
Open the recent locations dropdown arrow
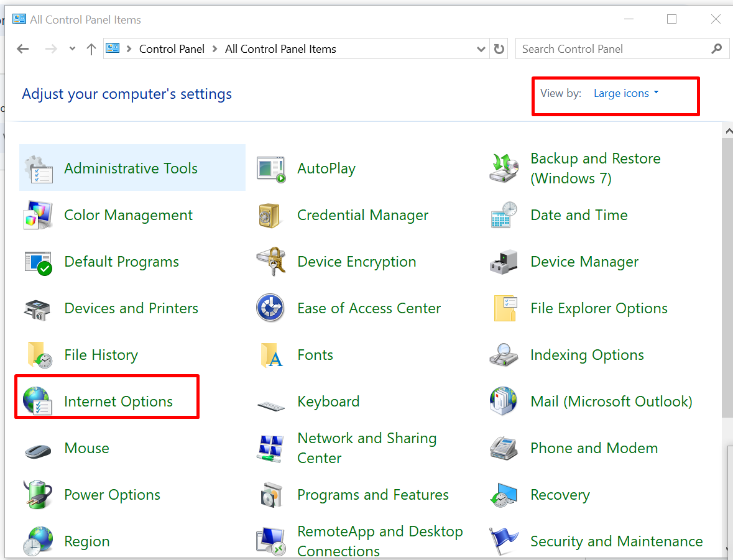coord(72,48)
